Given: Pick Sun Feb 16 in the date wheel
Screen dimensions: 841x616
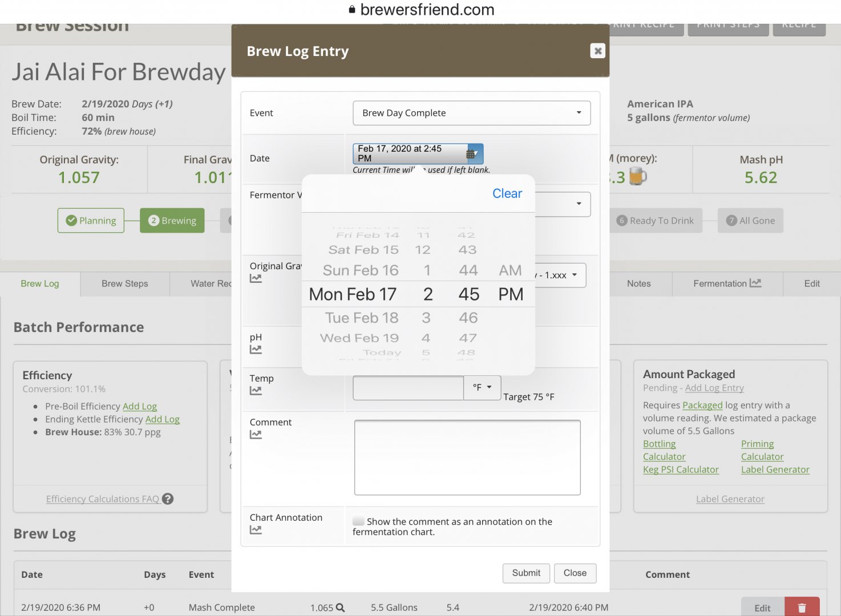Looking at the screenshot, I should pyautogui.click(x=361, y=270).
